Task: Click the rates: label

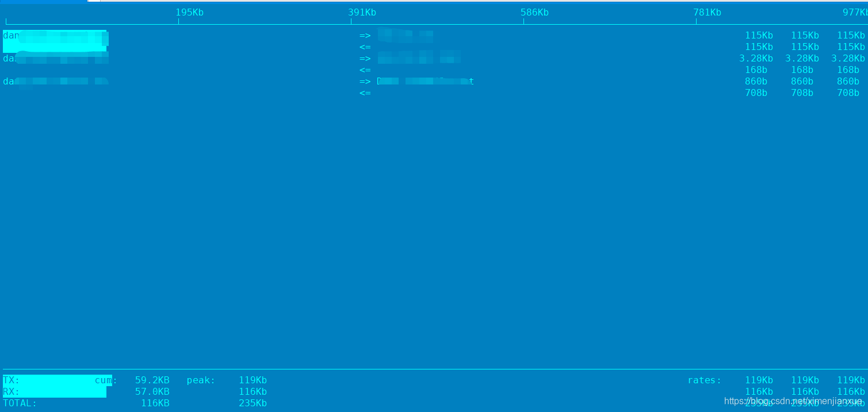Action: pos(705,380)
